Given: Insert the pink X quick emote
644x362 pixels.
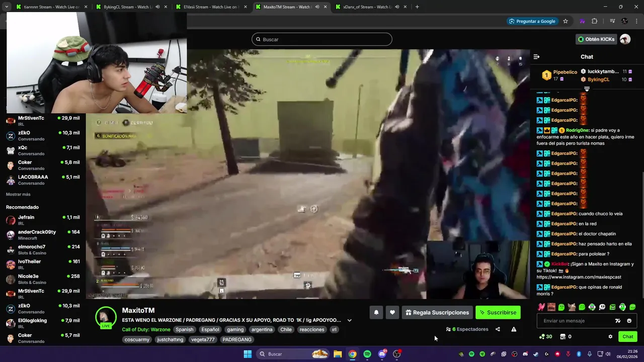Looking at the screenshot, I should click(x=541, y=307).
